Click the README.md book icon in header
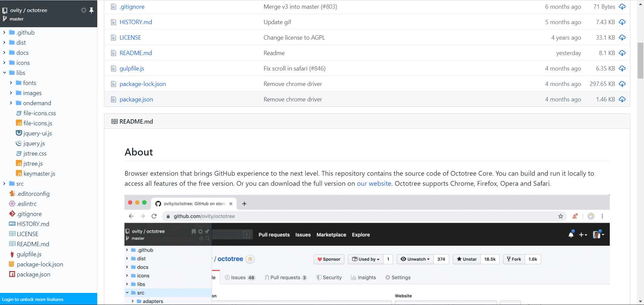Screen dimensions: 644x305 (x=114, y=122)
